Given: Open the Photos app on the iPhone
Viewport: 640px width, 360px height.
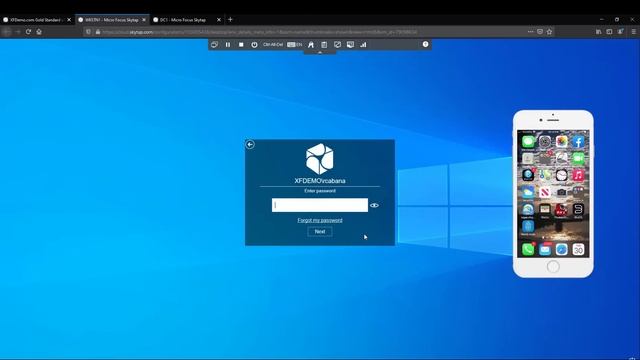Looking at the screenshot, I should [x=562, y=141].
